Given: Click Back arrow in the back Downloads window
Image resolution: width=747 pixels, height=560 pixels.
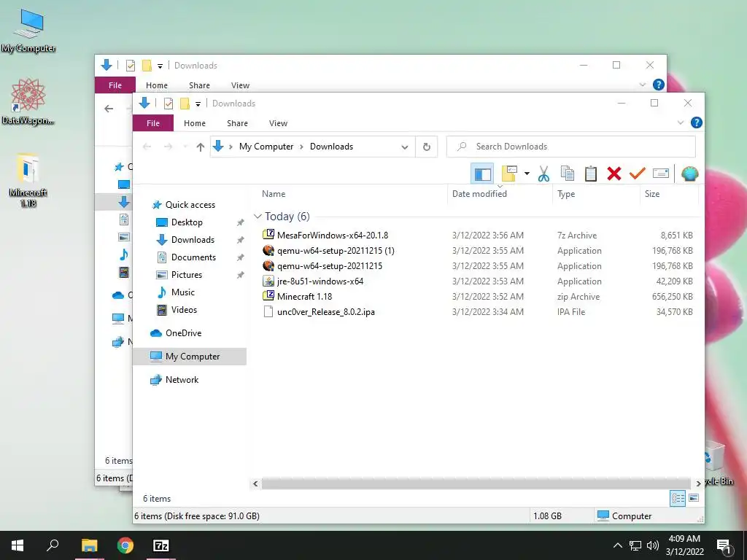Looking at the screenshot, I should tap(109, 109).
